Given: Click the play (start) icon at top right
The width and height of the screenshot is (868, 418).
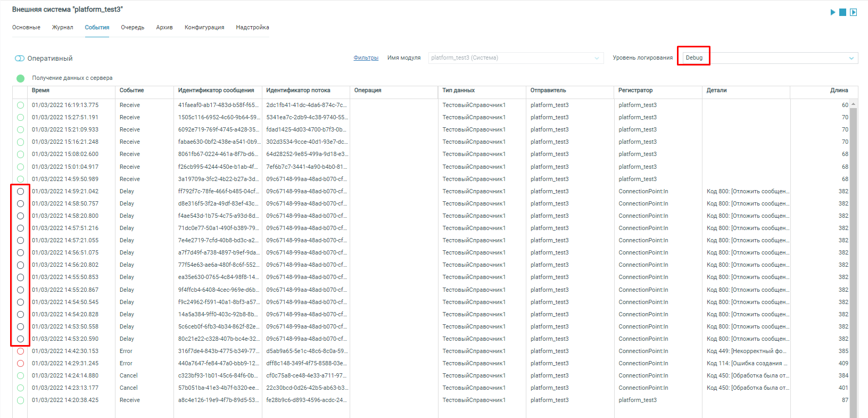Looking at the screenshot, I should click(833, 12).
